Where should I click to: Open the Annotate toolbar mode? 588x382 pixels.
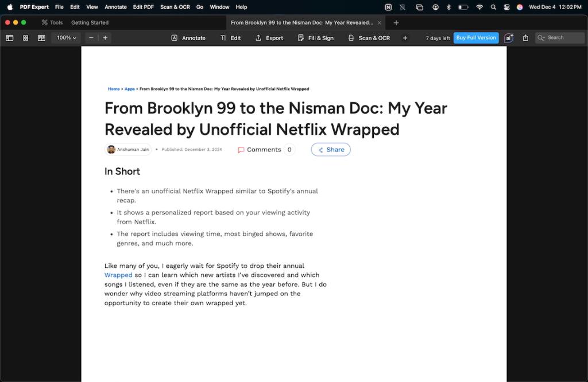[188, 38]
